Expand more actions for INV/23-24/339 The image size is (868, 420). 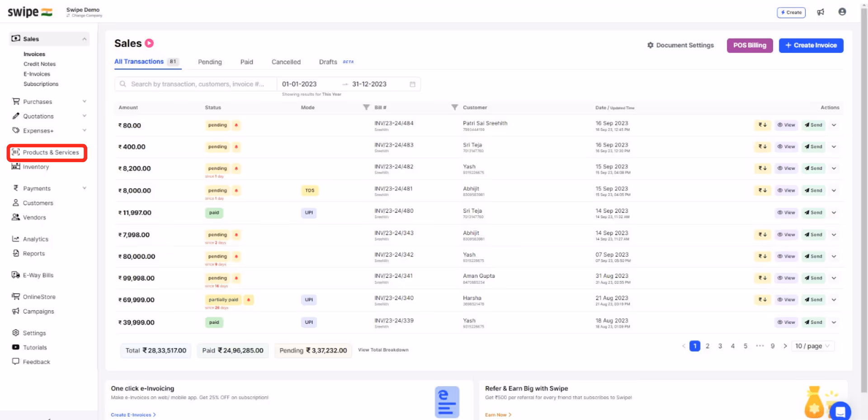(x=834, y=322)
